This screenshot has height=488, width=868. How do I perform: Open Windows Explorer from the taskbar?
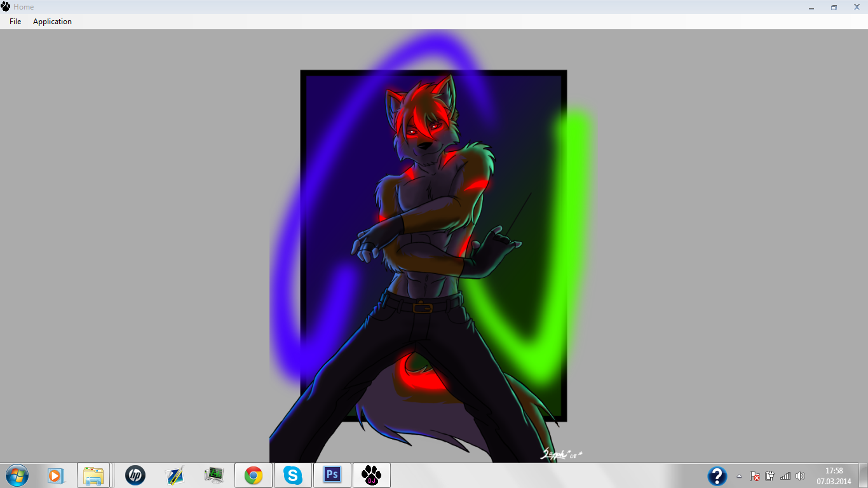pyautogui.click(x=93, y=475)
